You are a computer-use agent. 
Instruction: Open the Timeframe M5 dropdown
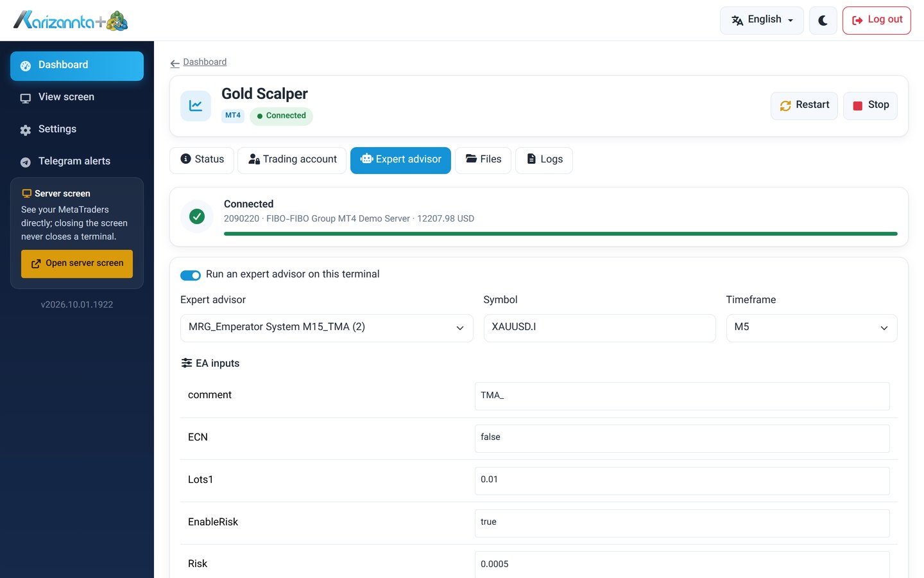812,328
